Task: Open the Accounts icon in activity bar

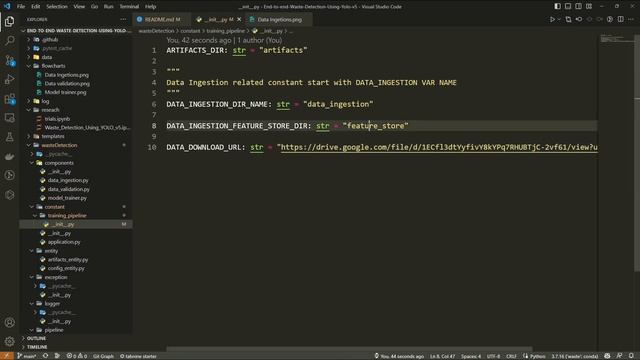Action: [x=9, y=322]
